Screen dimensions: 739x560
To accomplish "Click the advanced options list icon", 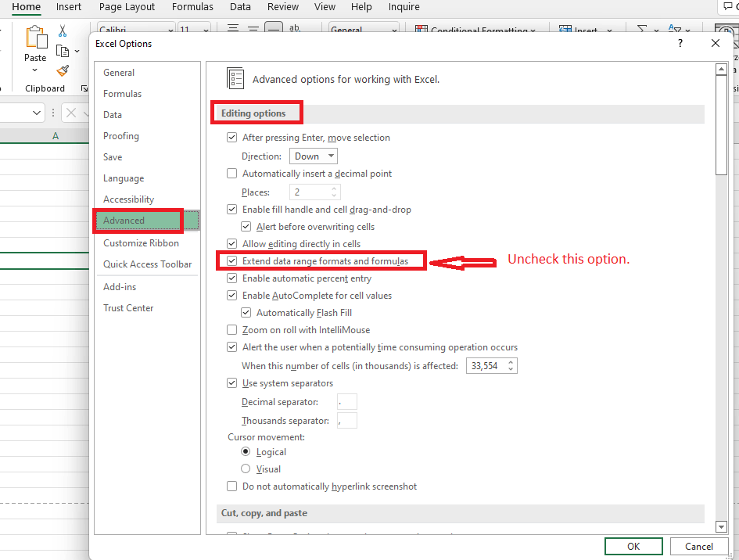I will (x=235, y=78).
